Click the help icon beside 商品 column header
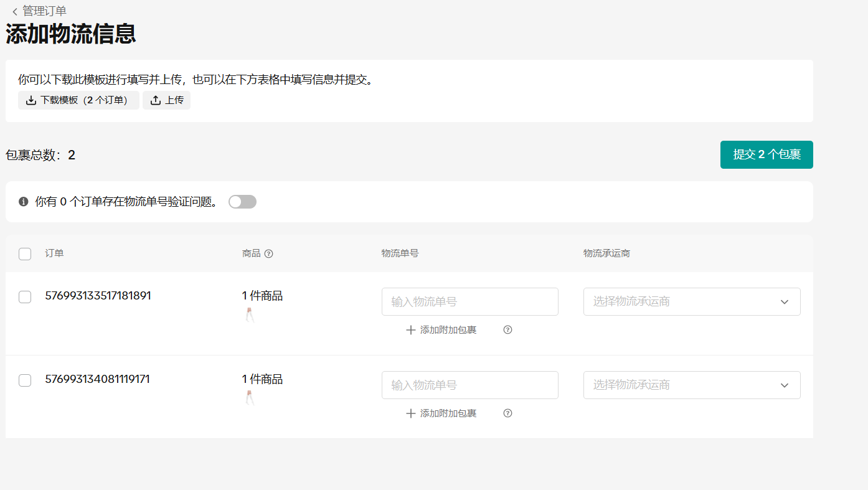This screenshot has height=490, width=868. [x=269, y=253]
